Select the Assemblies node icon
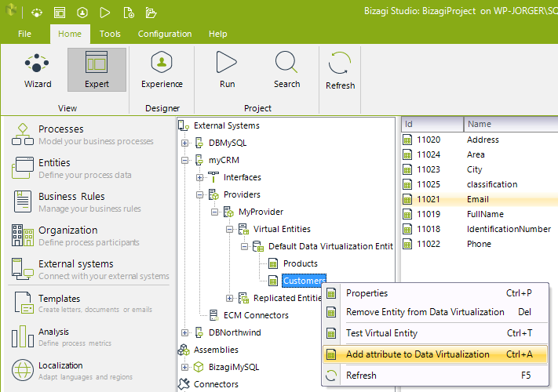Screen dimensions: 558x392 (x=184, y=350)
